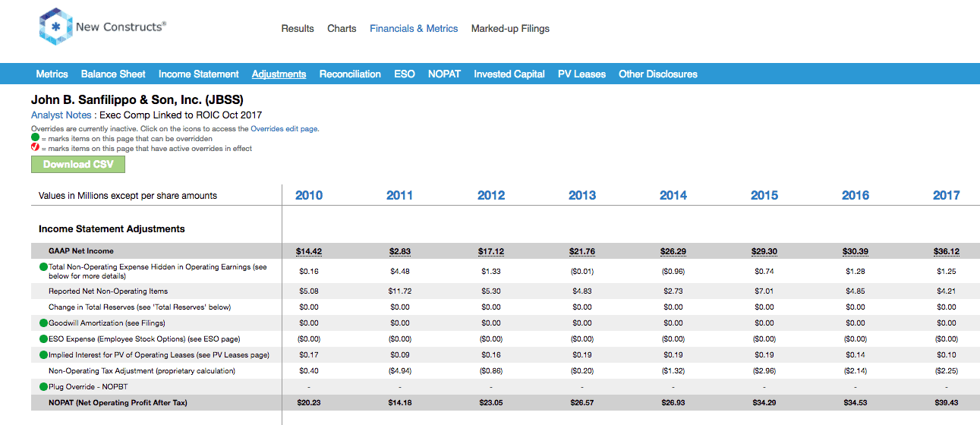Open Marked-up Filings tab
Screen dimensions: 980x425
pos(510,29)
